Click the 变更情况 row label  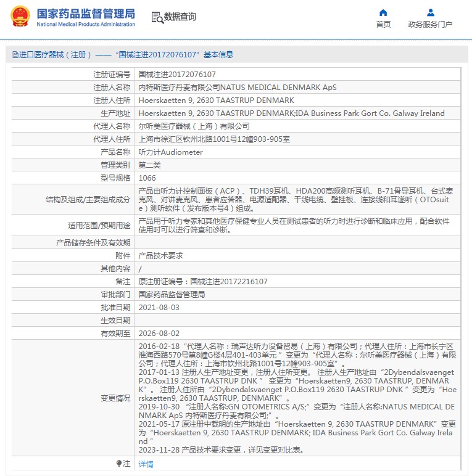point(115,398)
